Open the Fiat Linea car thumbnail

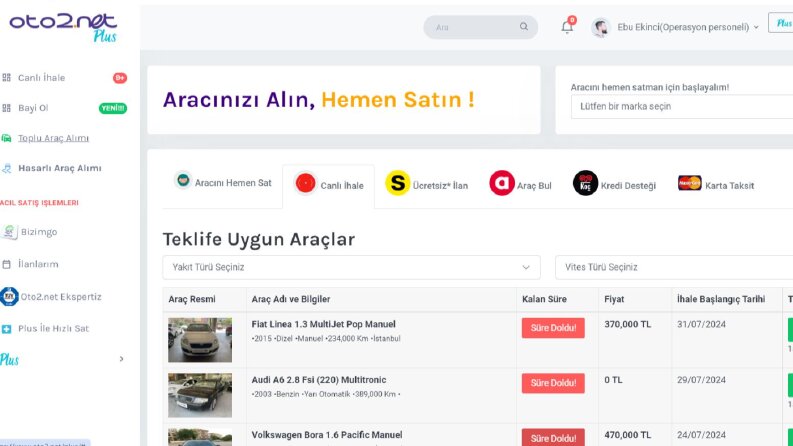[x=200, y=340]
